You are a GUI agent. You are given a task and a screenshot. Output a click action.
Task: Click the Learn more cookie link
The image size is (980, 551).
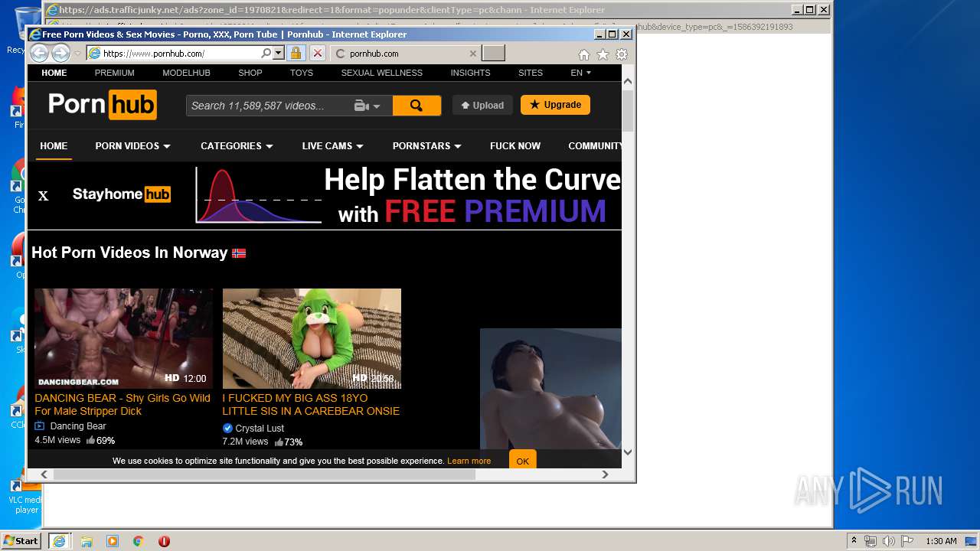(469, 461)
